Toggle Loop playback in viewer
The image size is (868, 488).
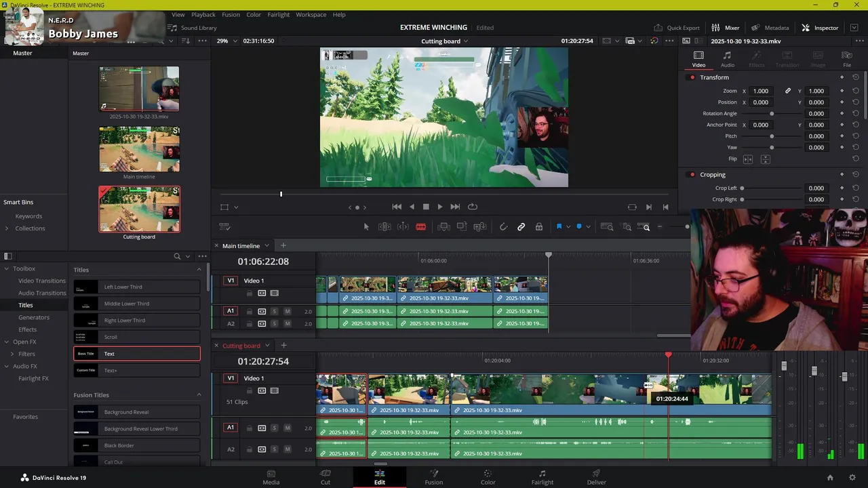tap(473, 207)
